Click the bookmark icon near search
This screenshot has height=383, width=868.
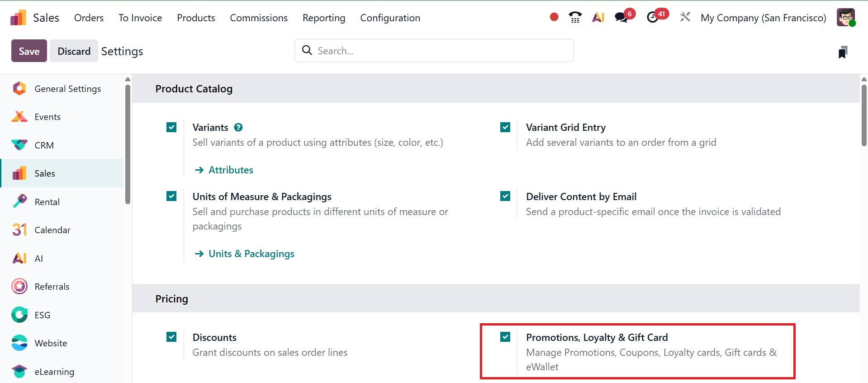pyautogui.click(x=843, y=52)
